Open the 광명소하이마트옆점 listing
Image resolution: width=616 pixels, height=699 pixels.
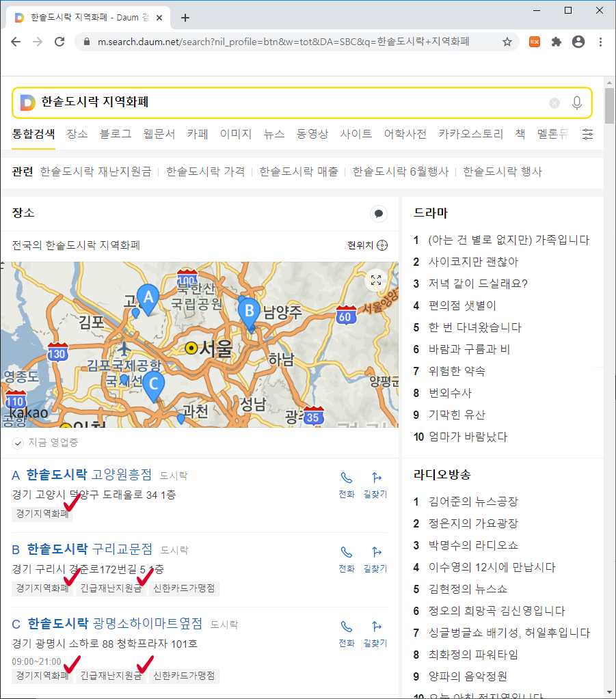pos(115,624)
